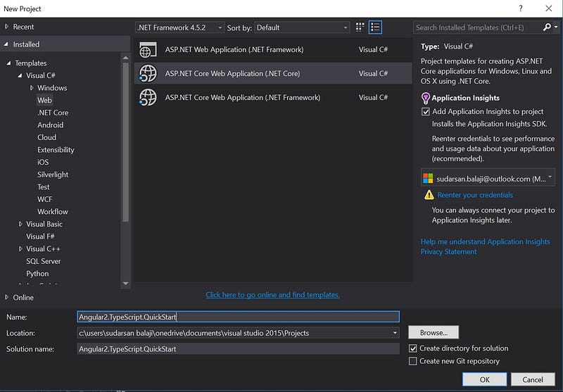Click the Application Insights lightbulb icon
This screenshot has width=563, height=392.
(x=426, y=98)
